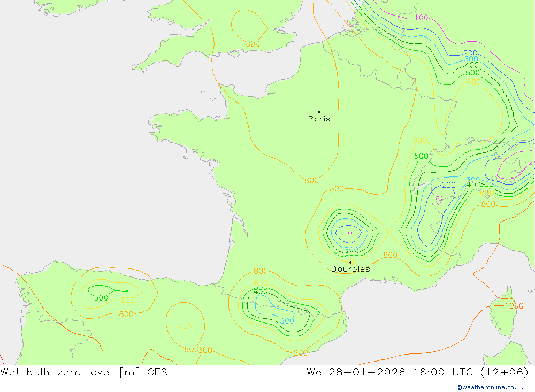
Task: Click the 800 label just east of Dourbies
Action: 390,256
